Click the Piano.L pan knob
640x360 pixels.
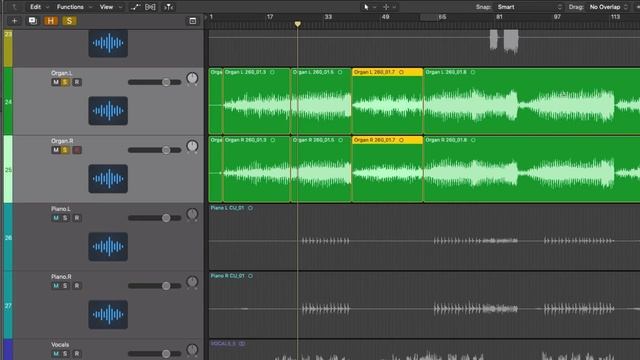(x=192, y=214)
